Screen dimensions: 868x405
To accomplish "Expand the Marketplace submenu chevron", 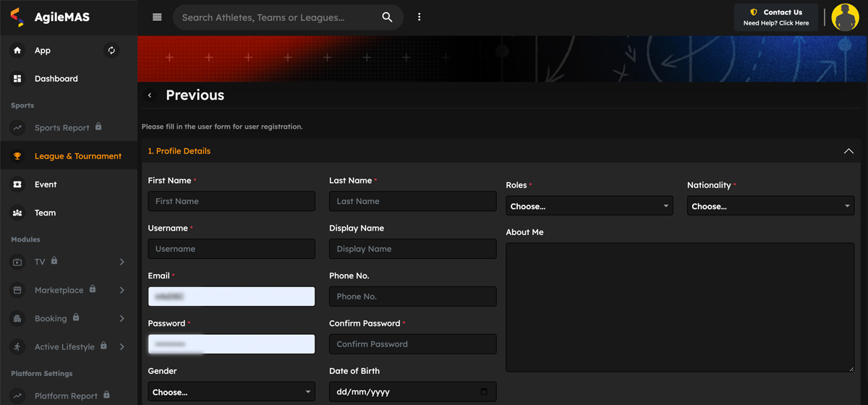I will [122, 290].
